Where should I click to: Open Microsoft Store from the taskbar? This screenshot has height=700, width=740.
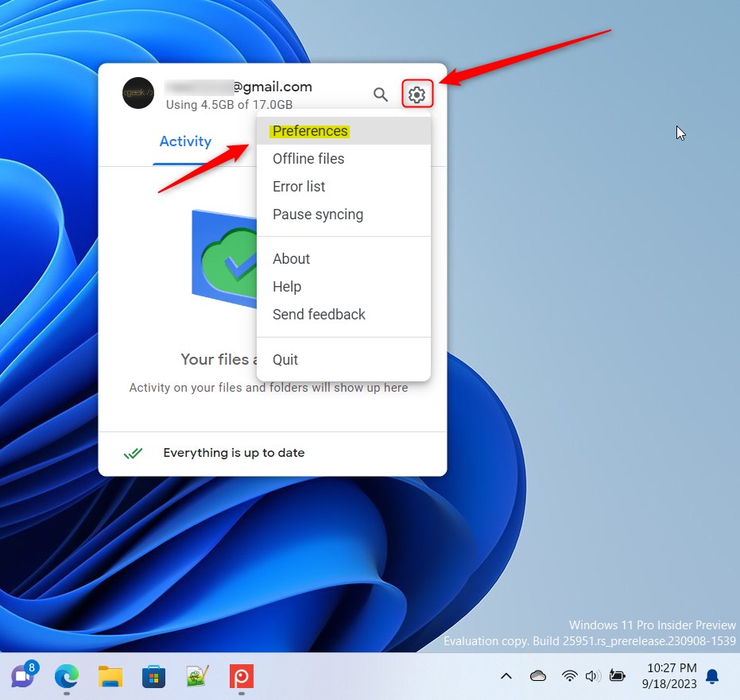(153, 676)
